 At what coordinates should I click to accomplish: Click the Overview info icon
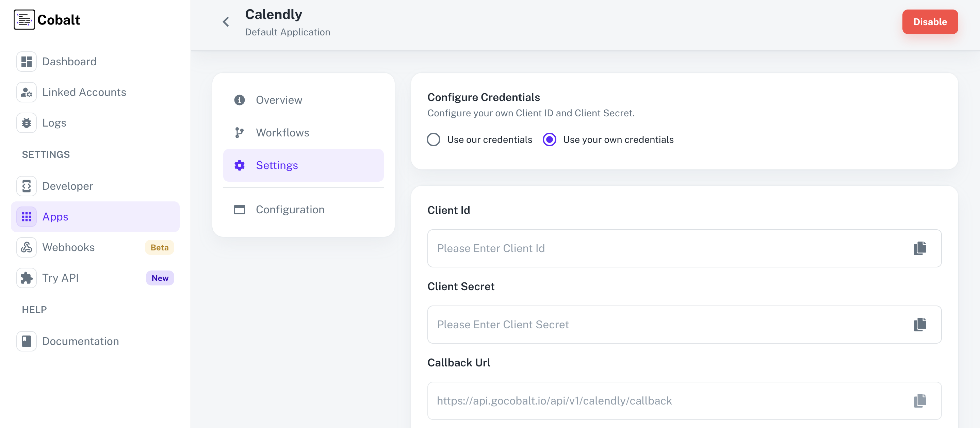tap(239, 100)
